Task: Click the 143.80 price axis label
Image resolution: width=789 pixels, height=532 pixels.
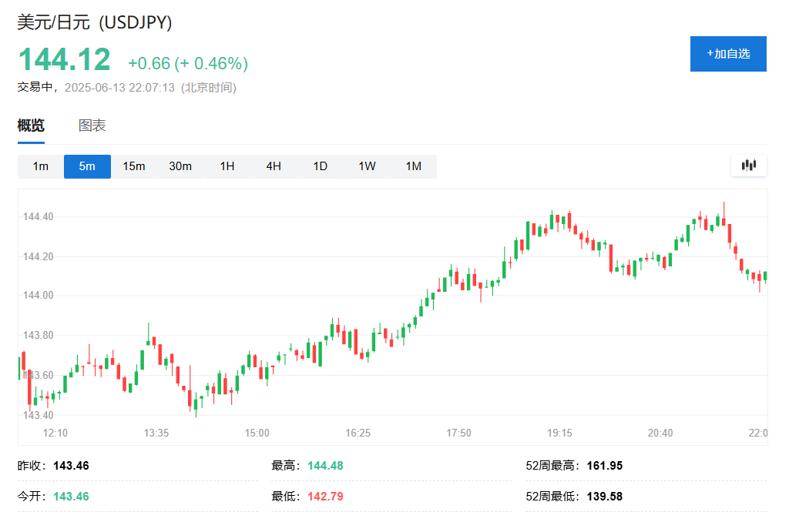Action: click(x=39, y=335)
